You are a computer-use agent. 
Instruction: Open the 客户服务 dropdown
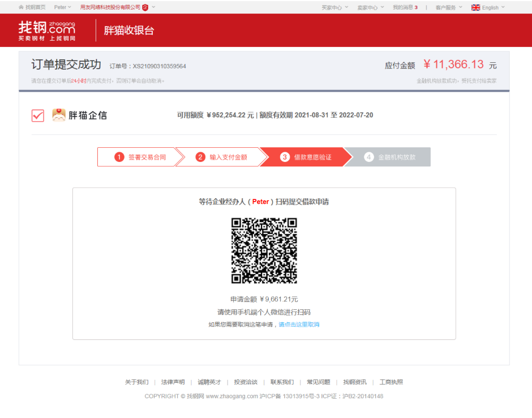tap(449, 7)
